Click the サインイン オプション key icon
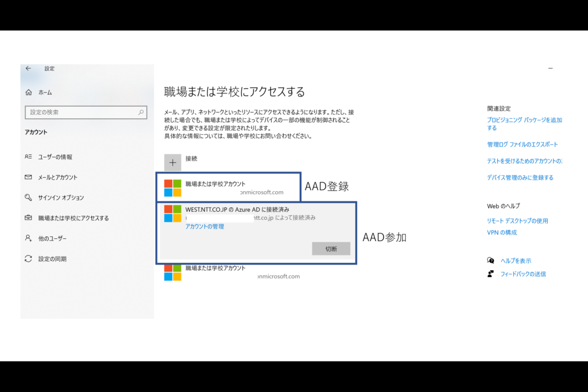The height and width of the screenshot is (392, 588). 28,197
